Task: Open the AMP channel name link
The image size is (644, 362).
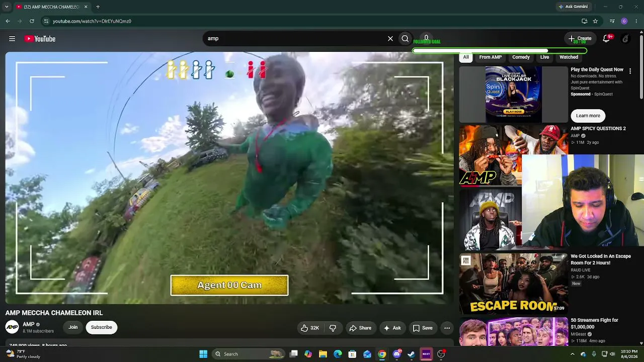Action: (x=29, y=324)
